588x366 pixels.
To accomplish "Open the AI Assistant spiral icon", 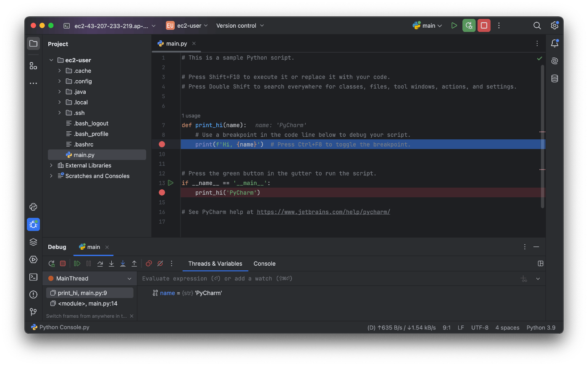I will click(555, 61).
